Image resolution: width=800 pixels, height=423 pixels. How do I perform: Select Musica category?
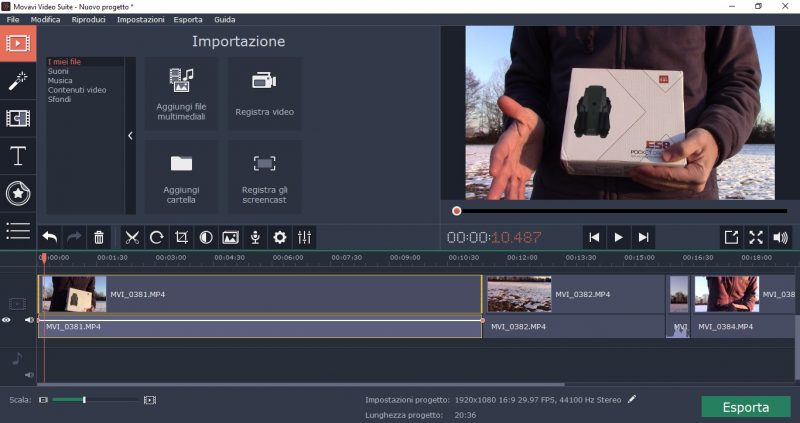[x=60, y=81]
